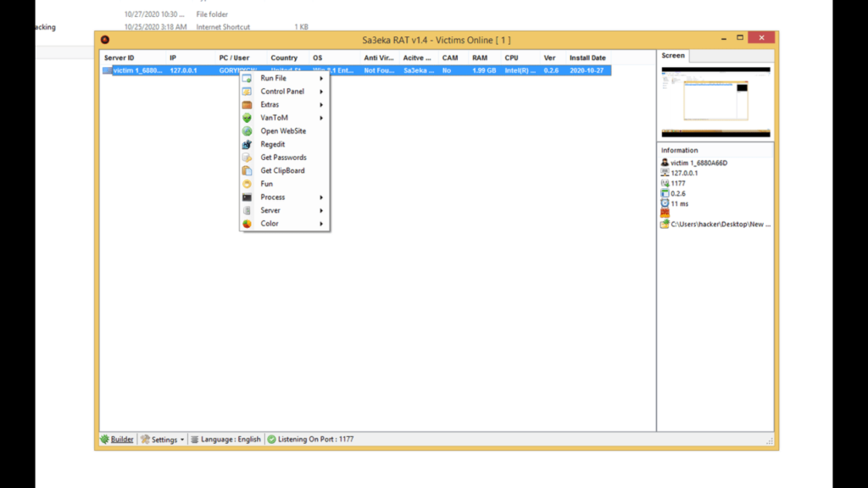The height and width of the screenshot is (488, 868).
Task: Click the Anti Vir... column header
Action: [x=380, y=58]
